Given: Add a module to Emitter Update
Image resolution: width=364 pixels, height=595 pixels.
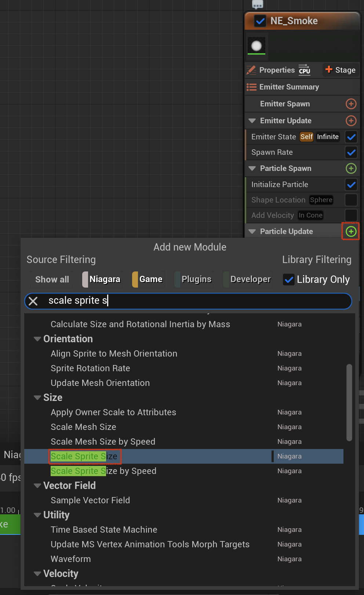Looking at the screenshot, I should tap(351, 121).
